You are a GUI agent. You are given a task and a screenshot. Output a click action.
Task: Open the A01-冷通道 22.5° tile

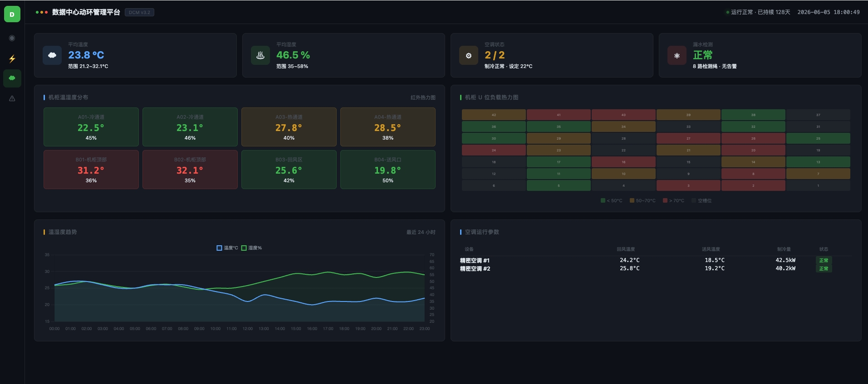pyautogui.click(x=91, y=127)
